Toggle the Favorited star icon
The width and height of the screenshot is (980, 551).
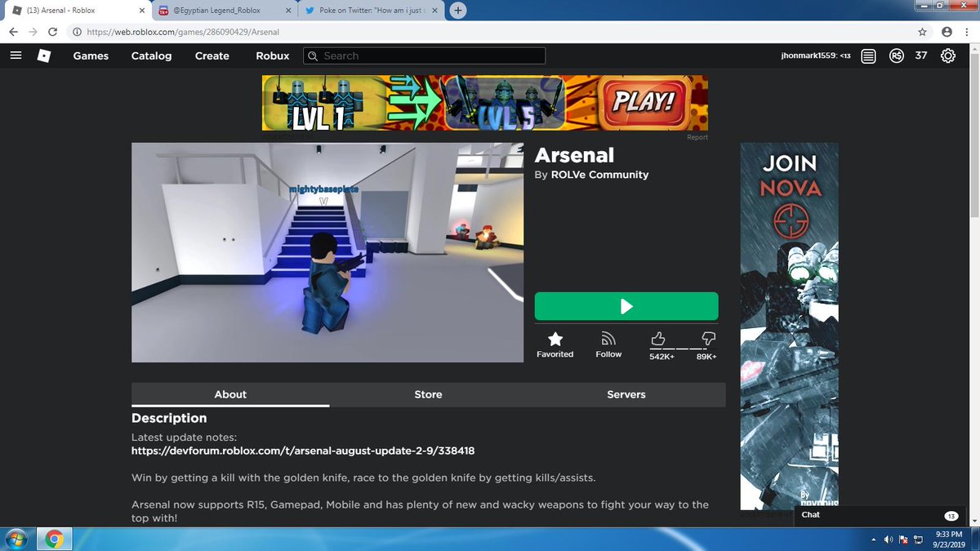tap(555, 339)
